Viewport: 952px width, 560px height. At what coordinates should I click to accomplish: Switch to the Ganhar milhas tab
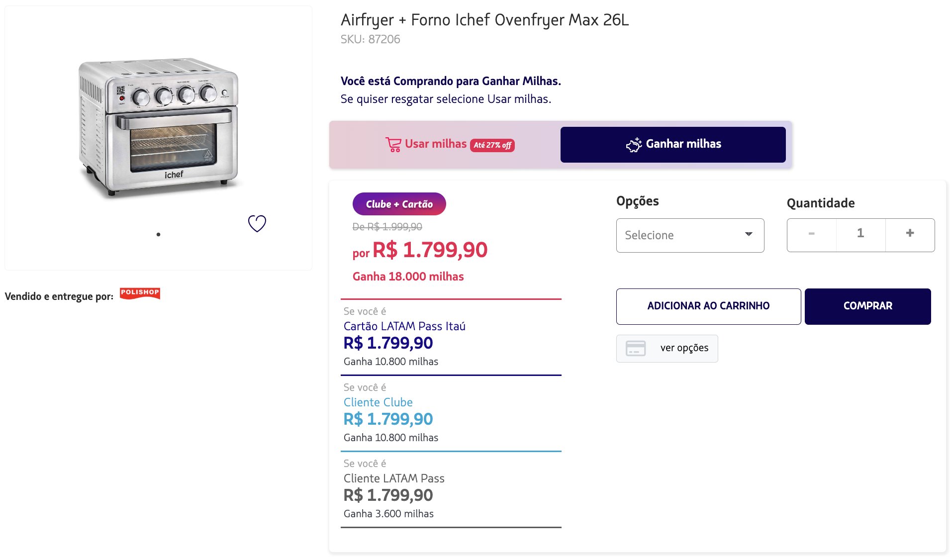pos(673,144)
